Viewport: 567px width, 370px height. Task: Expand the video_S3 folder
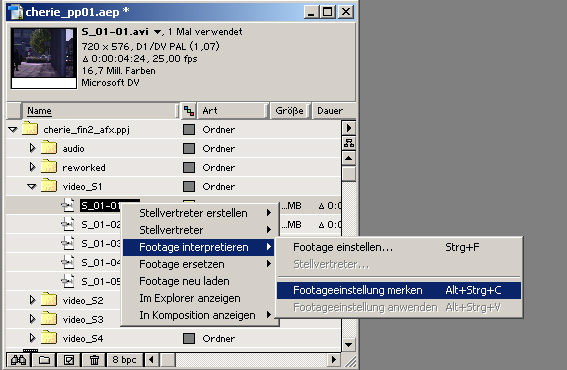32,319
